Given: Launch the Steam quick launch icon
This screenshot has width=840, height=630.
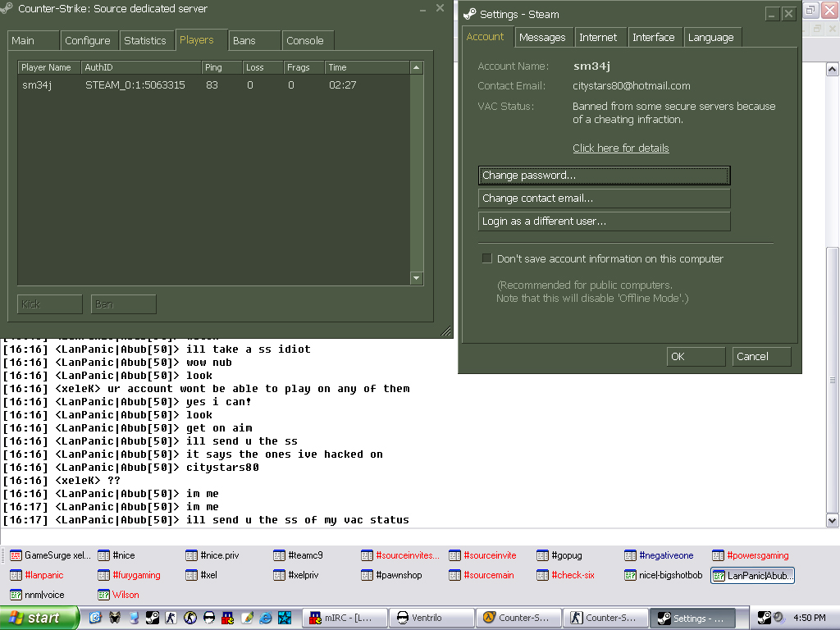Looking at the screenshot, I should (x=152, y=618).
